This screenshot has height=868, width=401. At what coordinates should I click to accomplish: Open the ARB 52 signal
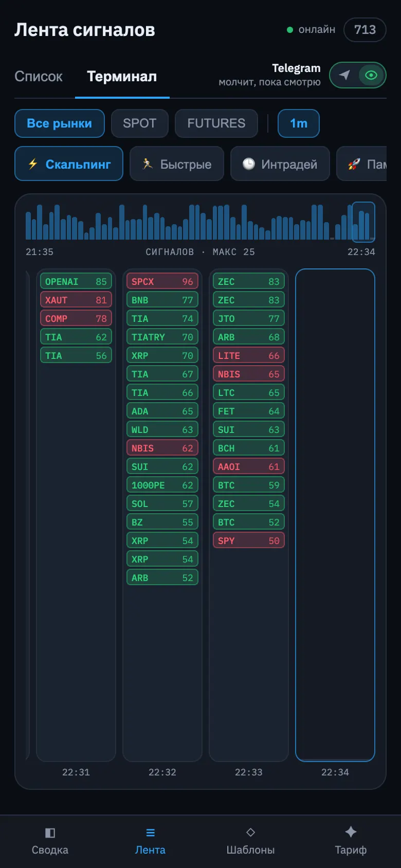pos(162,577)
